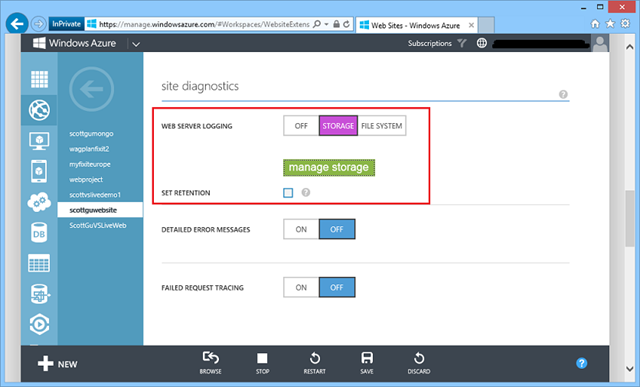Turn Failed Request Tracing ON
This screenshot has width=640, height=387.
pyautogui.click(x=301, y=287)
